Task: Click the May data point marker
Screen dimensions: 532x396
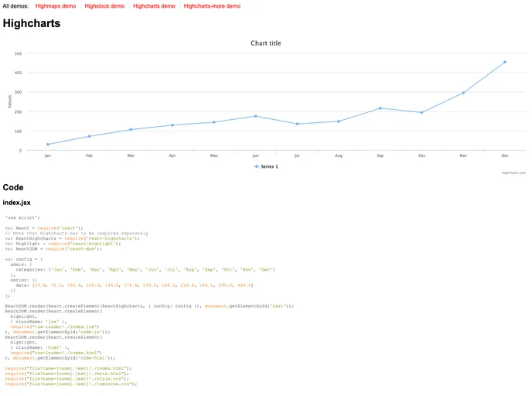Action: (x=214, y=122)
